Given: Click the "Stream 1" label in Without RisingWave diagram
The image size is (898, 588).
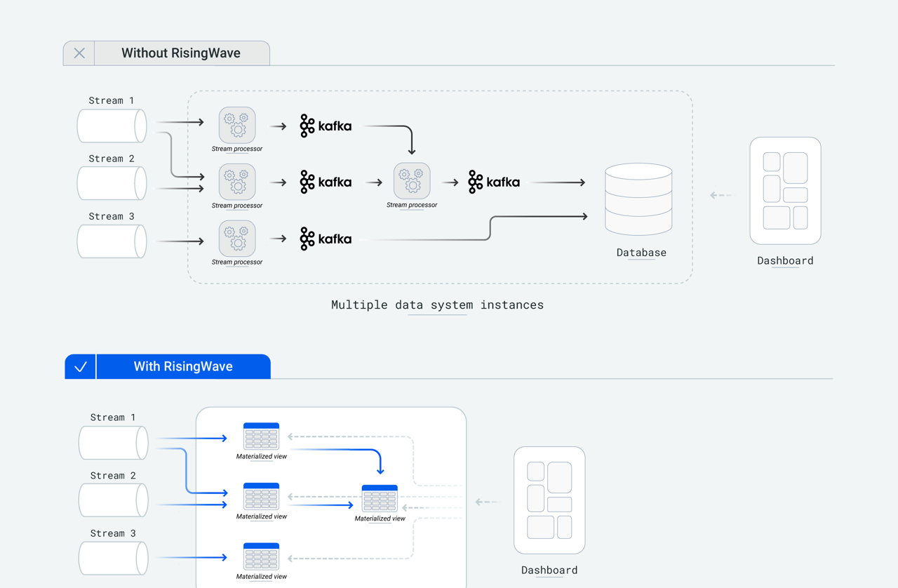Looking at the screenshot, I should pyautogui.click(x=112, y=100).
